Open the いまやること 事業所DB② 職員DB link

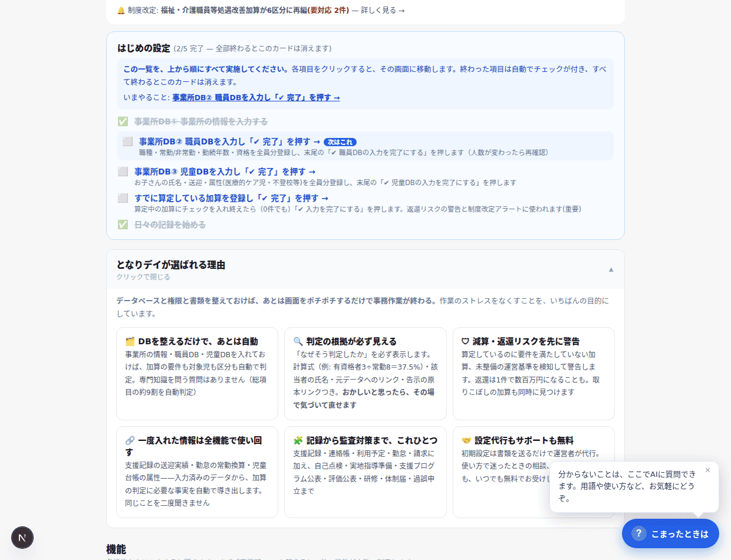pyautogui.click(x=256, y=97)
